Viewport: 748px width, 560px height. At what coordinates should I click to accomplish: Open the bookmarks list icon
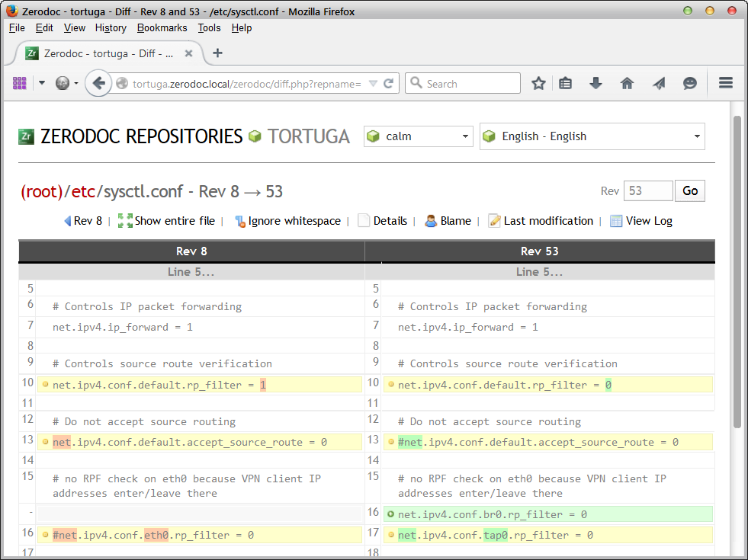click(x=565, y=84)
